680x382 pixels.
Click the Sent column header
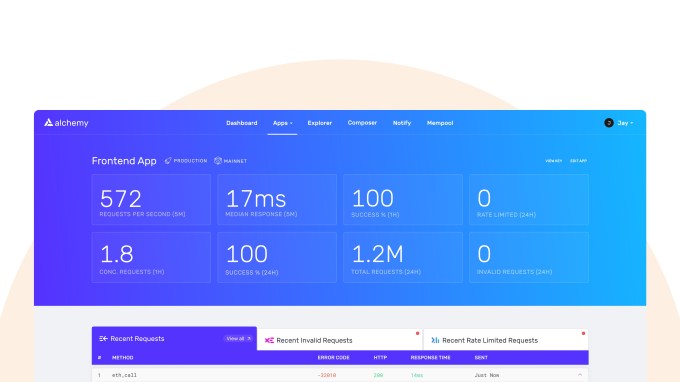[481, 358]
